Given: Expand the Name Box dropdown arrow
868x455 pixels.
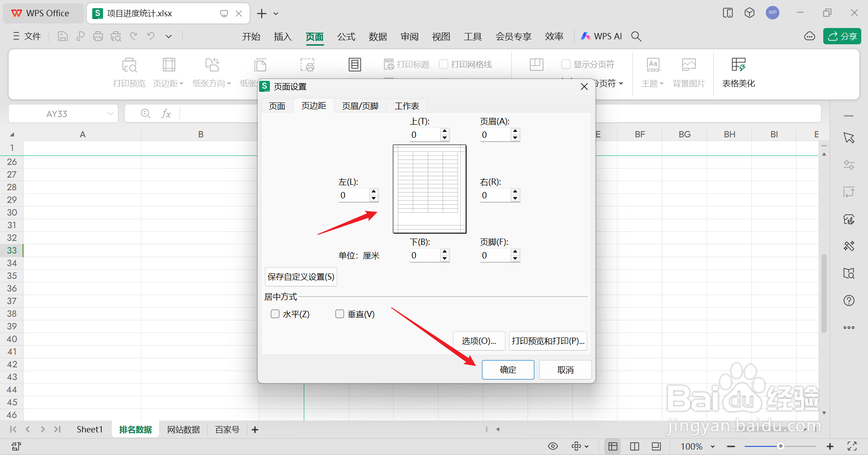Looking at the screenshot, I should pos(110,114).
